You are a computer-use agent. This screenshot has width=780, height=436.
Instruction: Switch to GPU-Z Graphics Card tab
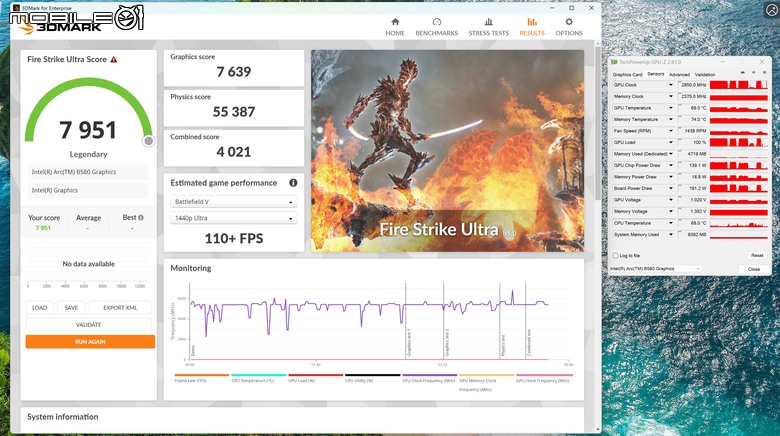[627, 74]
